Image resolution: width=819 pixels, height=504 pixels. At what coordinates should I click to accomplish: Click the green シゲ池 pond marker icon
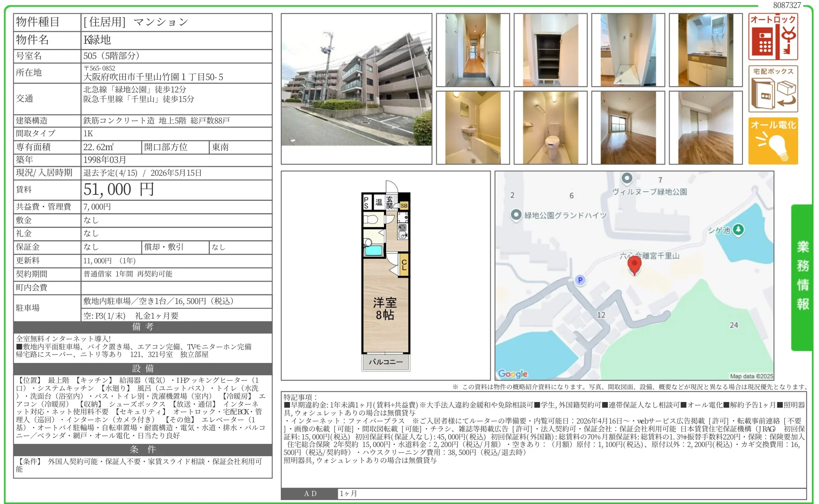click(738, 229)
